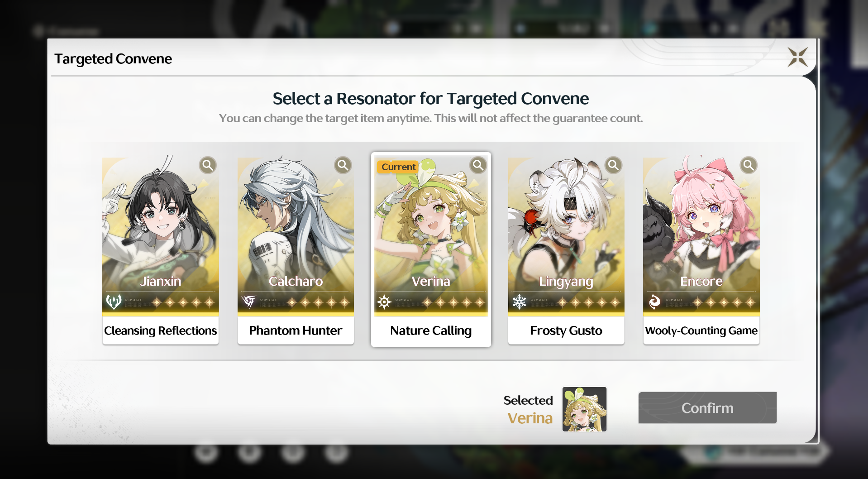
Task: Close the Targeted Convene dialog
Action: [x=797, y=57]
